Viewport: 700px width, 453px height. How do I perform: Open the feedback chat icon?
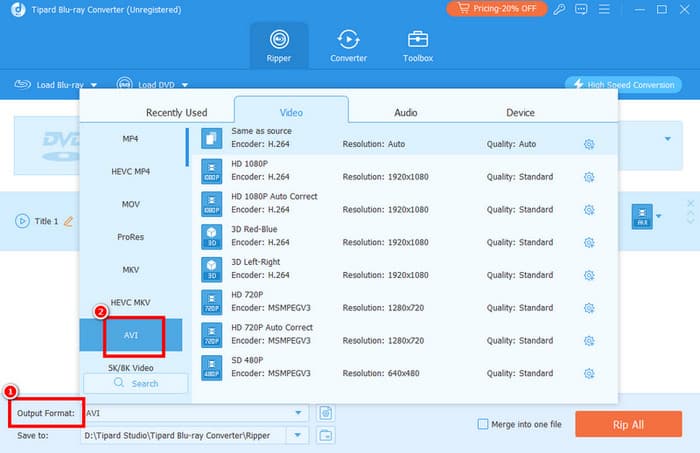point(581,9)
